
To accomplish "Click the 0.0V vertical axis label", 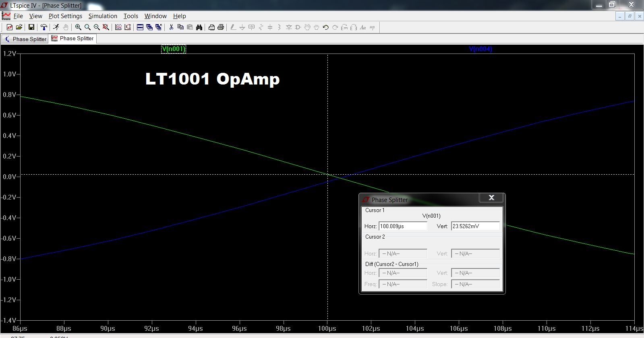I will click(9, 177).
